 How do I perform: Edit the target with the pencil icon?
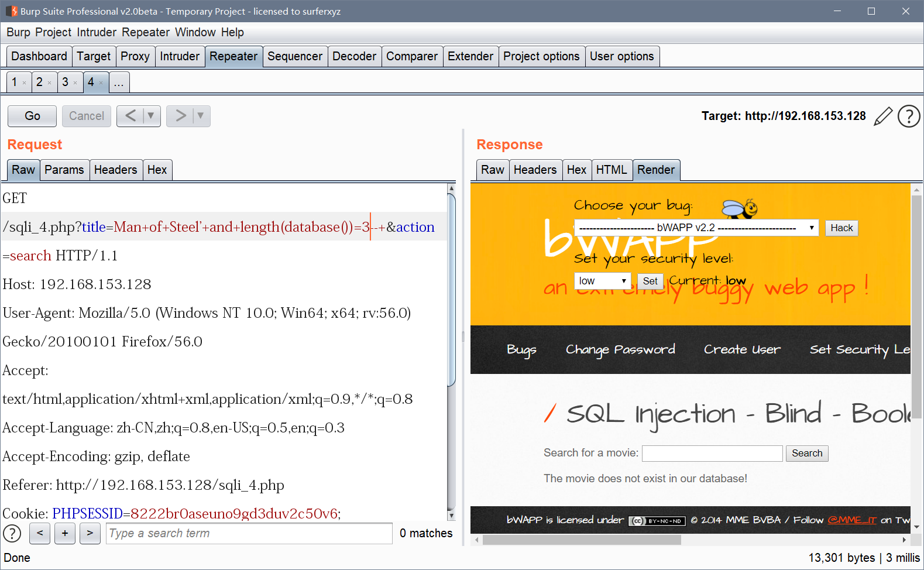pyautogui.click(x=883, y=116)
